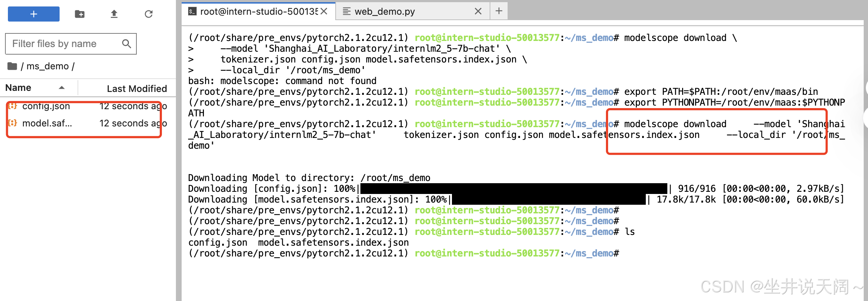Click the 'config.json model.safetensors.index.json' output line
Image resolution: width=868 pixels, height=301 pixels.
pos(299,242)
